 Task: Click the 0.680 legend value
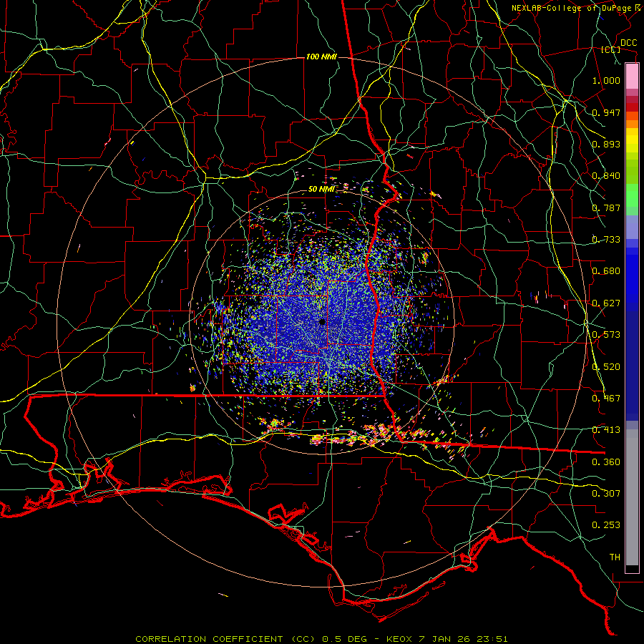(606, 271)
